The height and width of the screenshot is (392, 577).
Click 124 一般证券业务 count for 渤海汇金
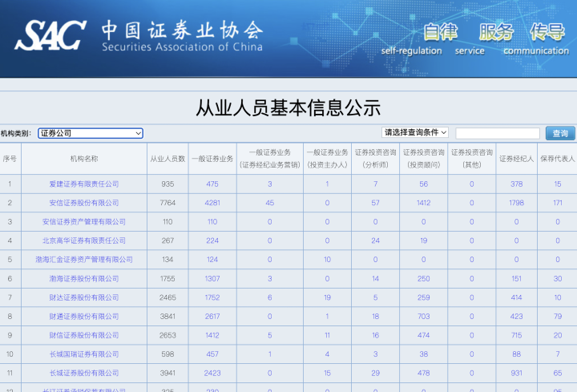point(212,260)
